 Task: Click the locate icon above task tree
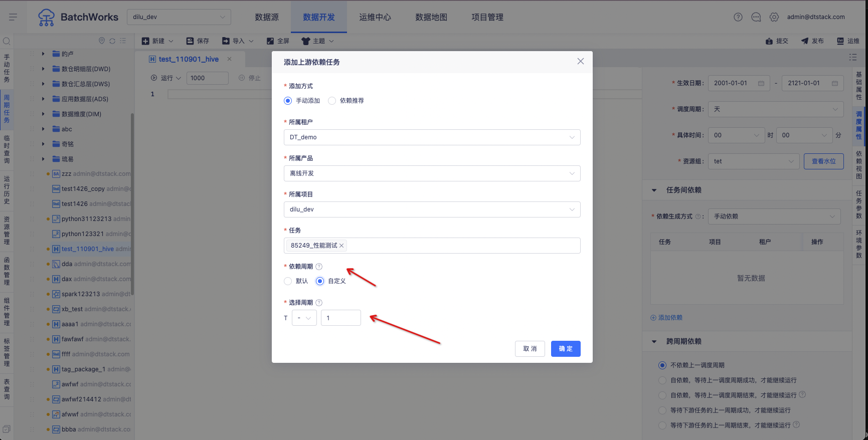(x=102, y=41)
